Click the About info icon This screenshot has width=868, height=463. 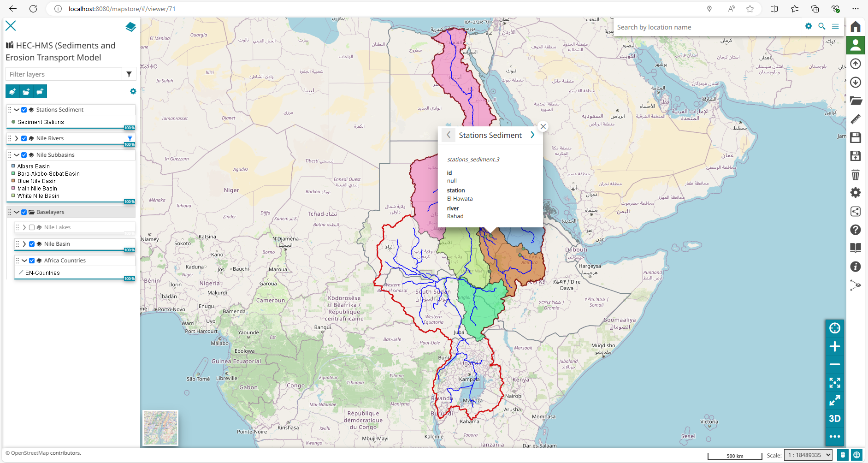coord(856,267)
